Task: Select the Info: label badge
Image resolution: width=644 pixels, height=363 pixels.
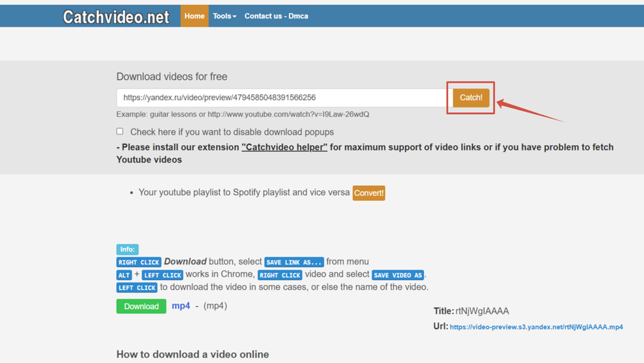Action: (127, 249)
